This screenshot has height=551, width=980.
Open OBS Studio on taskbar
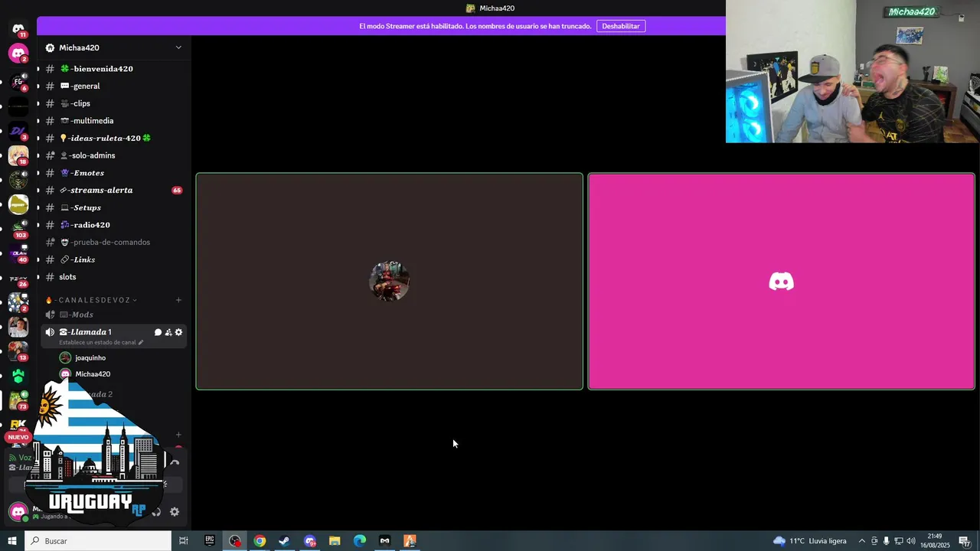(234, 540)
